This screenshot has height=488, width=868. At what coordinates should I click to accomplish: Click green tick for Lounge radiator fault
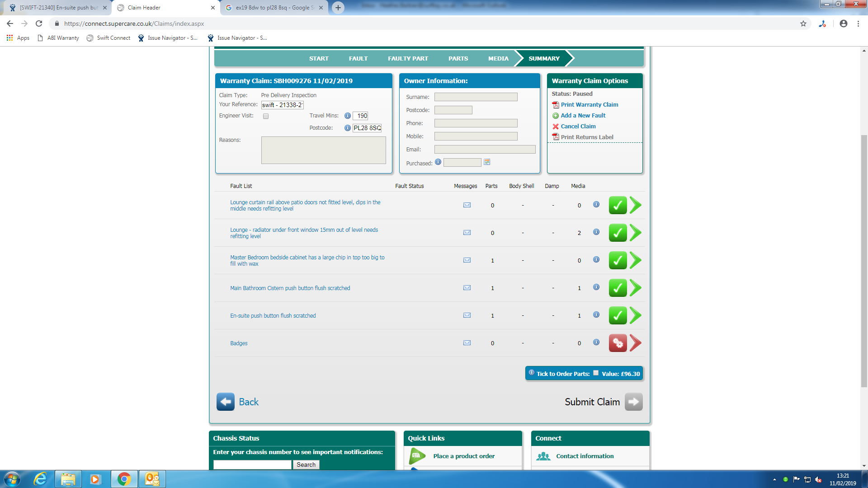pyautogui.click(x=618, y=233)
